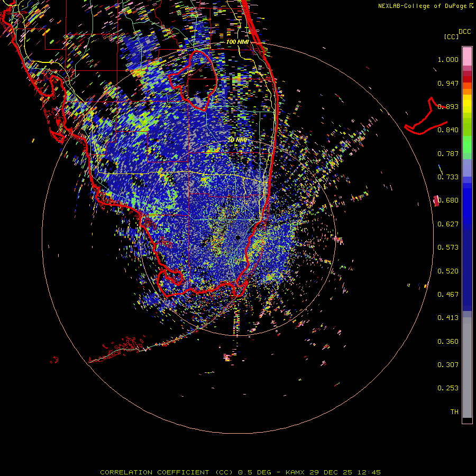
Task: Select the 0.520 scale value
Action: click(448, 271)
